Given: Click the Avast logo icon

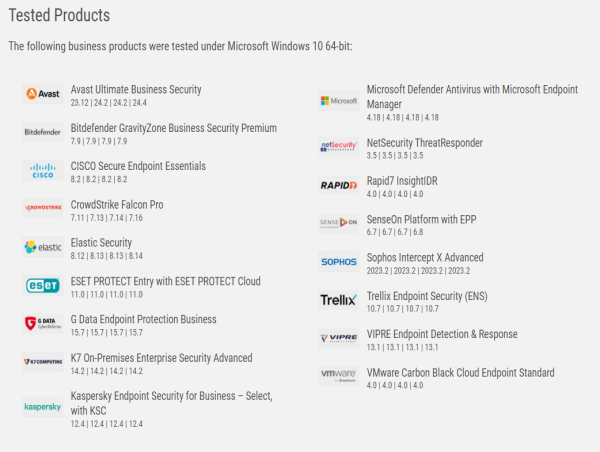Looking at the screenshot, I should pos(42,94).
